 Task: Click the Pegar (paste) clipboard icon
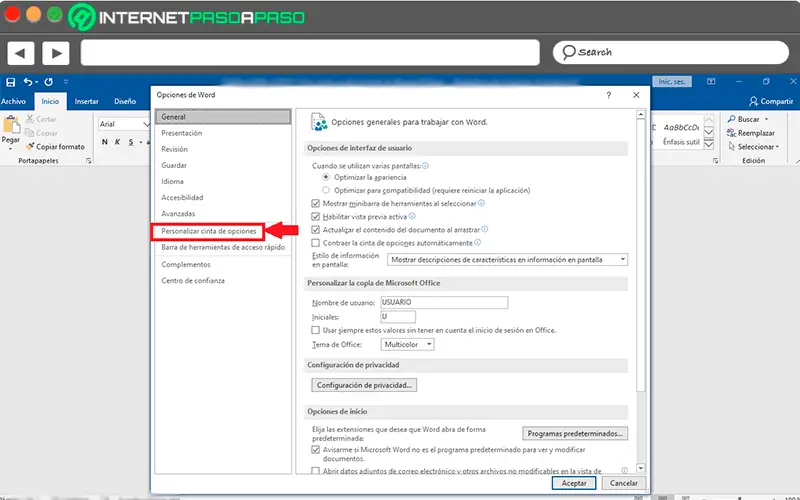pos(11,124)
